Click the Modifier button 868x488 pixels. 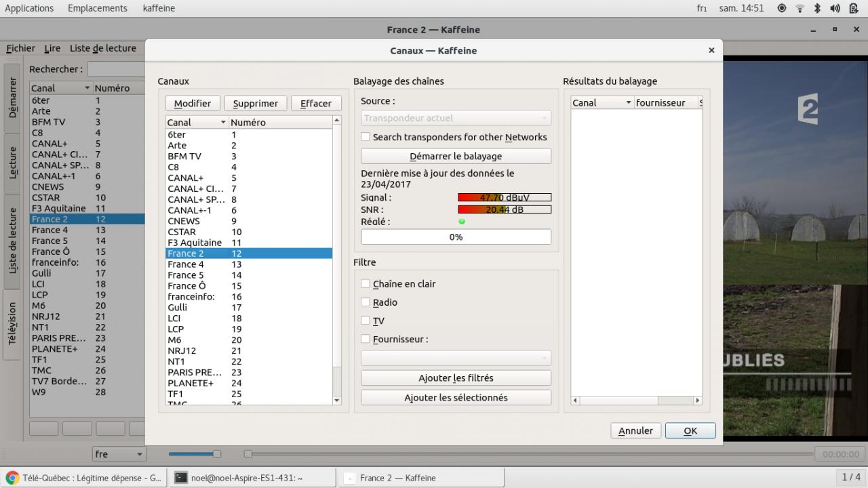tap(193, 104)
